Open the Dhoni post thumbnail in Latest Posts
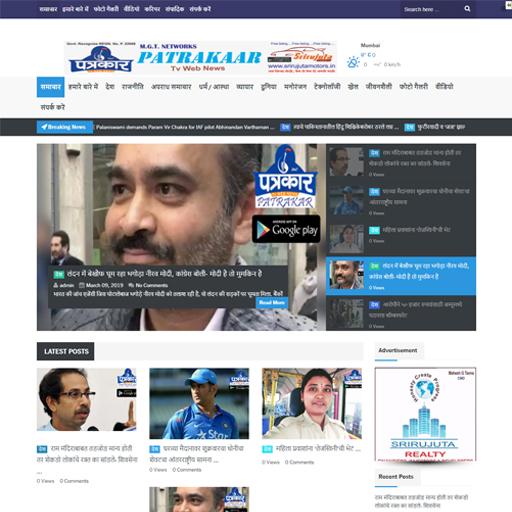Screen dimensions: 512x512 click(199, 403)
